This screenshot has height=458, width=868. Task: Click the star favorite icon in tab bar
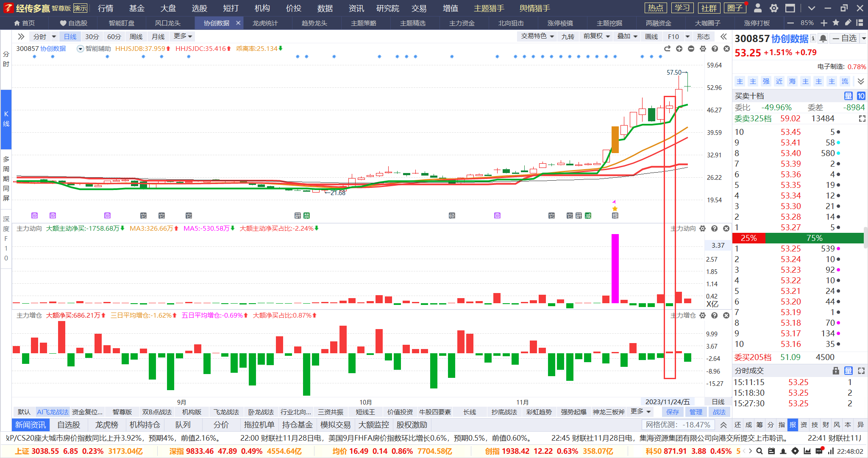coord(836,23)
